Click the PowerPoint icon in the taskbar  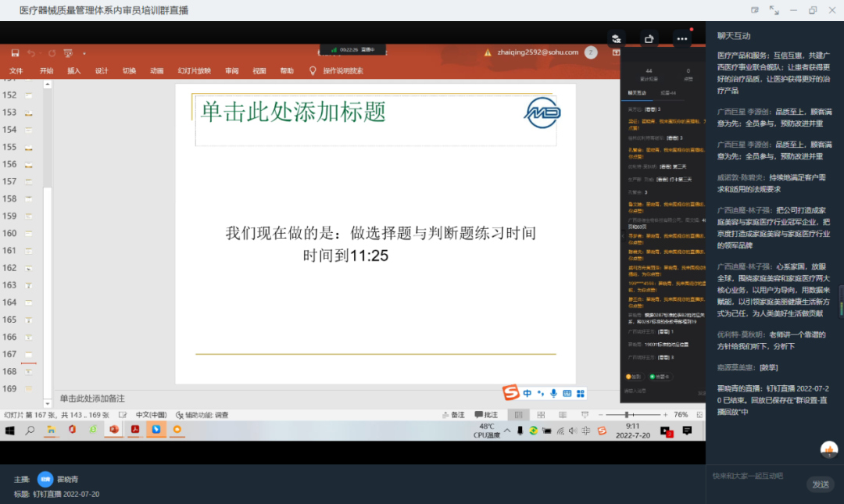[113, 430]
